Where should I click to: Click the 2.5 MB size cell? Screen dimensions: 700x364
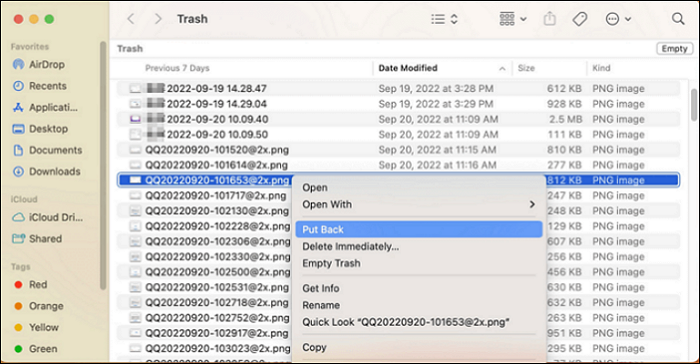click(x=565, y=119)
